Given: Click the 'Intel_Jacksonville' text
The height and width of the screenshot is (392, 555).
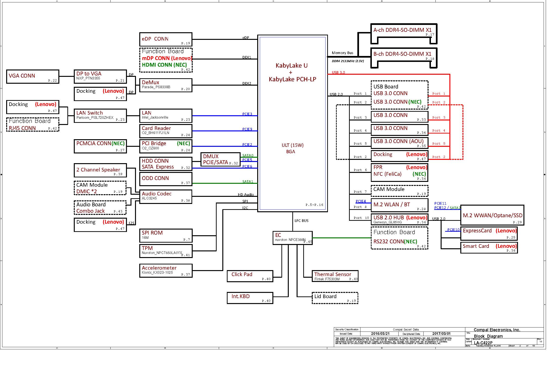Looking at the screenshot, I should coord(155,117).
